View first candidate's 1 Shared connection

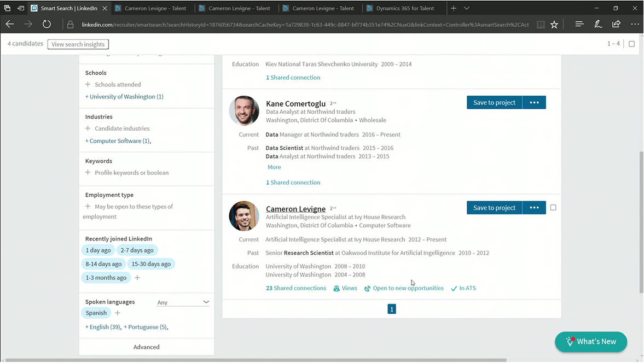pos(293,78)
